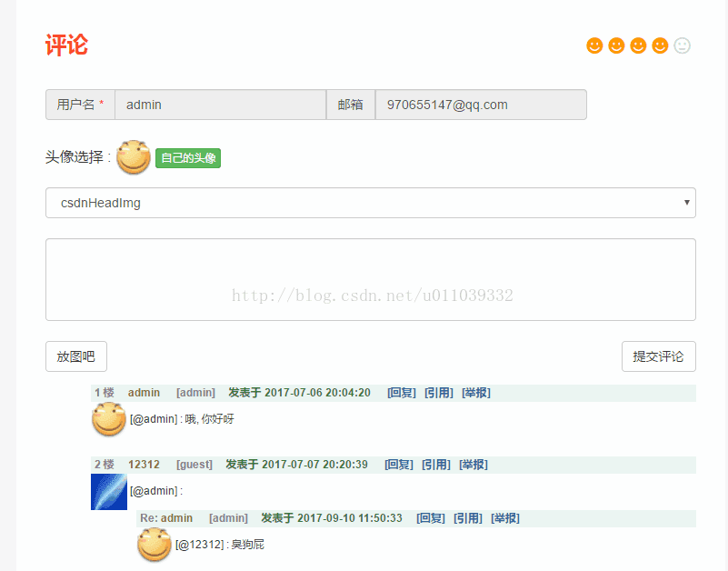Click 引用 on the Re: admin reply
Image resolution: width=728 pixels, height=571 pixels.
click(x=468, y=518)
